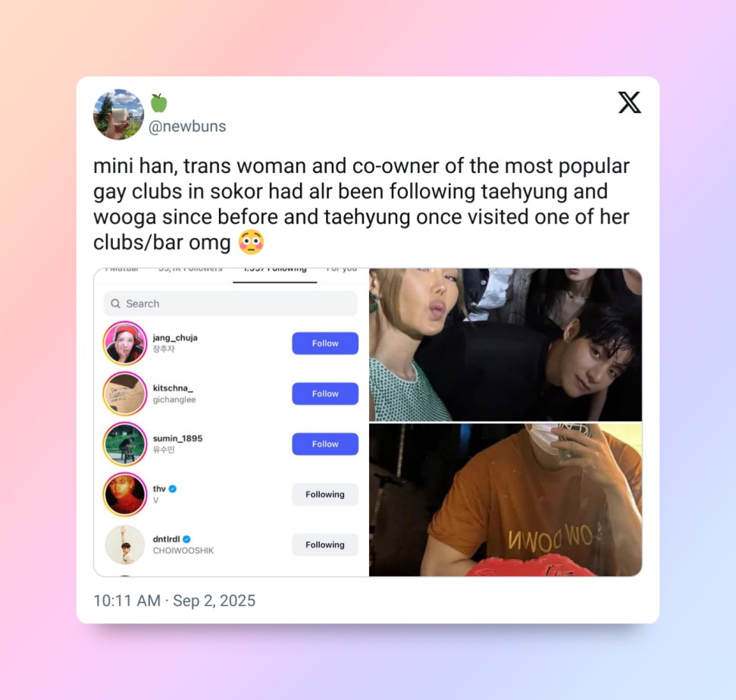736x700 pixels.
Task: Toggle Following button for dntlrdl
Action: coord(325,545)
